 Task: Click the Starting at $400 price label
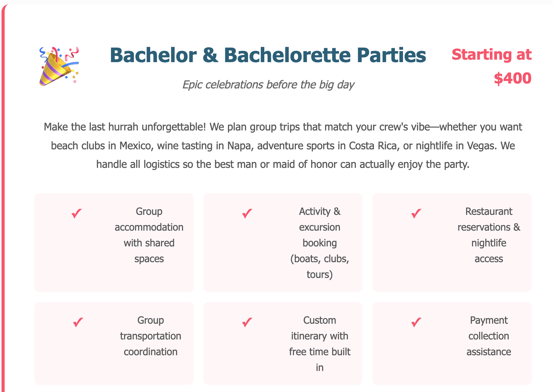click(x=491, y=66)
